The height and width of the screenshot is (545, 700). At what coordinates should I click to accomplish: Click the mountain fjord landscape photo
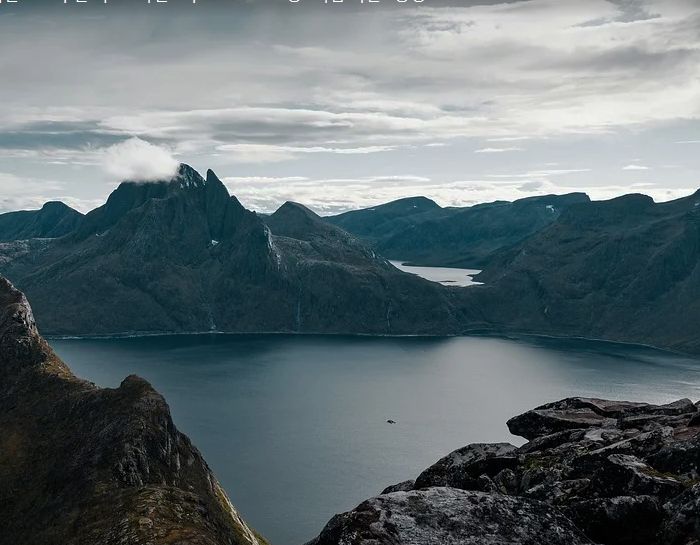350,272
